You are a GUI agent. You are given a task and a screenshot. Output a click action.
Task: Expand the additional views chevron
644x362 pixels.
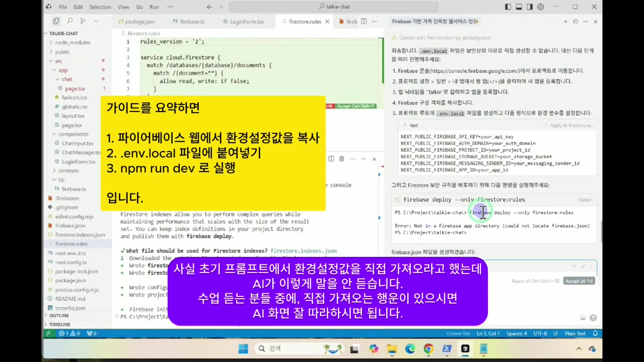(96, 21)
